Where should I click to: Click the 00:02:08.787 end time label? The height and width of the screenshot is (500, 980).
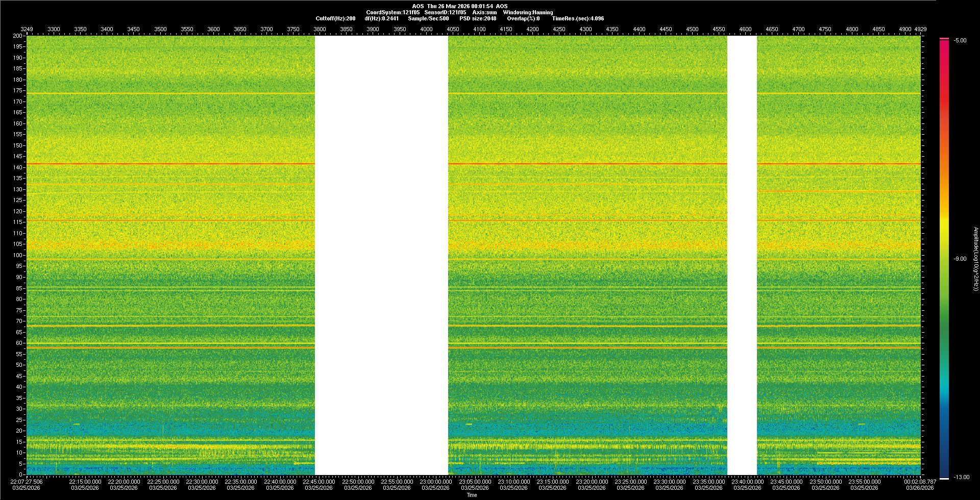pyautogui.click(x=920, y=481)
